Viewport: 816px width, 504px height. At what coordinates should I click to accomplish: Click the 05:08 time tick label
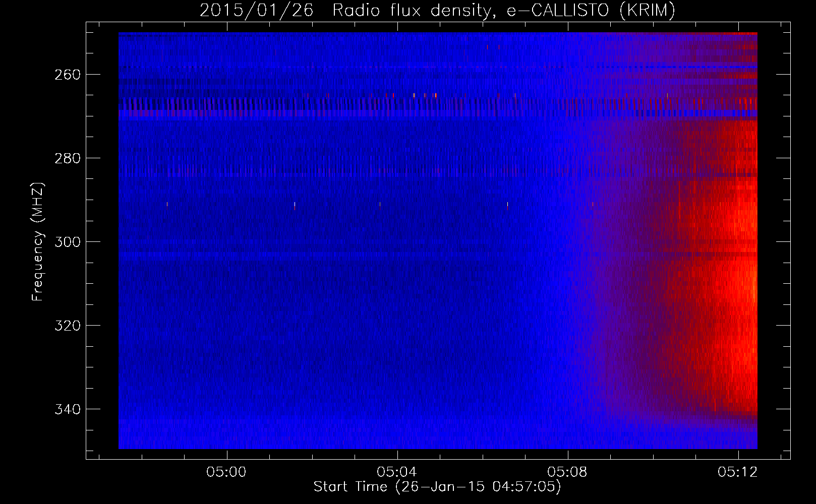pos(567,472)
